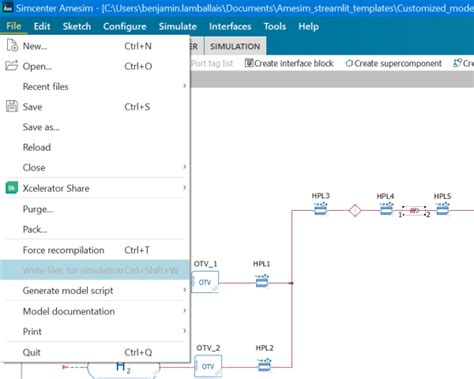Select the HPL5 pipe component
The width and height of the screenshot is (474, 379).
443,209
